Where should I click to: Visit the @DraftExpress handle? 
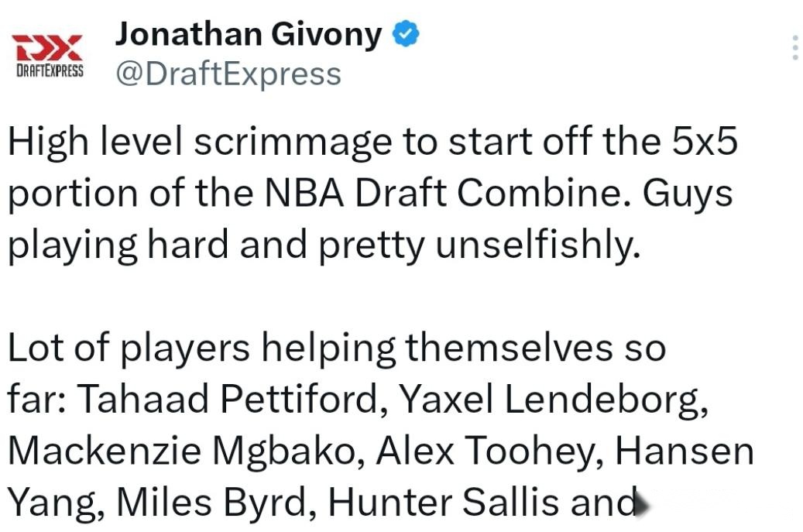pyautogui.click(x=228, y=74)
